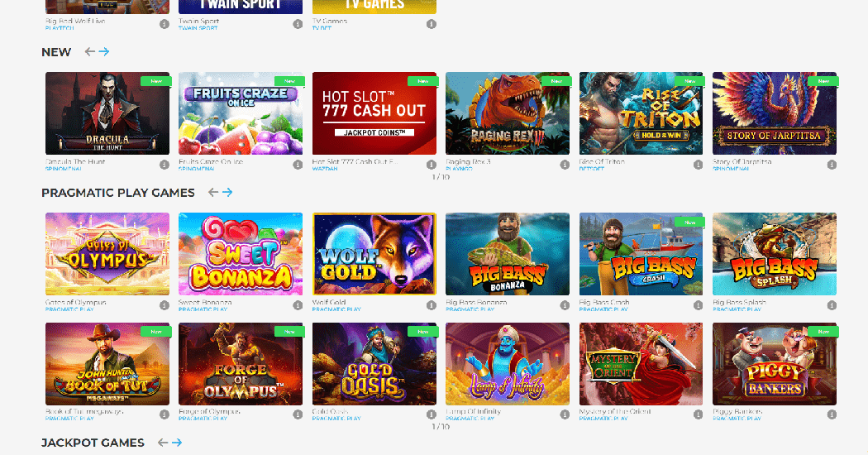Screen dimensions: 868x455
Task: Show info for Rise Of Triton
Action: [699, 165]
